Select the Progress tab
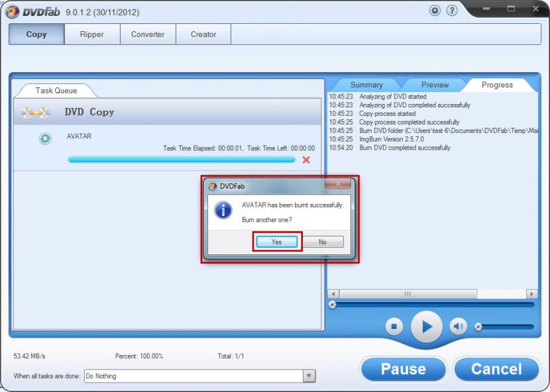This screenshot has height=392, width=550. click(497, 85)
